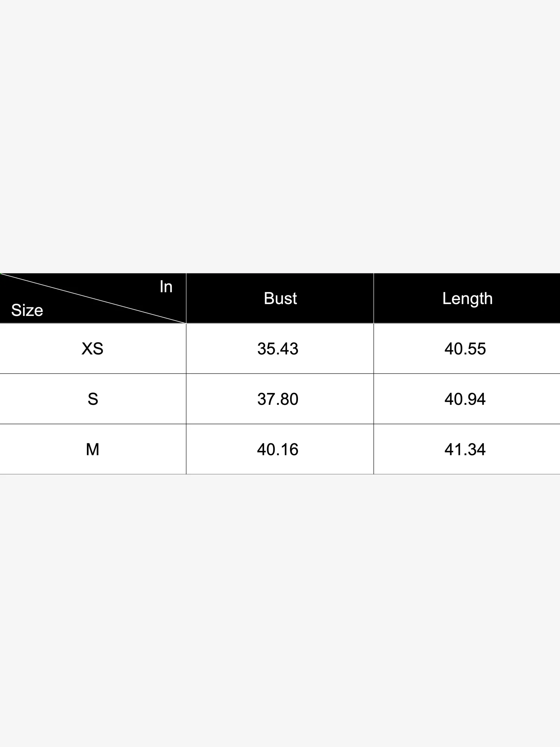The width and height of the screenshot is (560, 747).
Task: Select the M size cell
Action: point(93,449)
